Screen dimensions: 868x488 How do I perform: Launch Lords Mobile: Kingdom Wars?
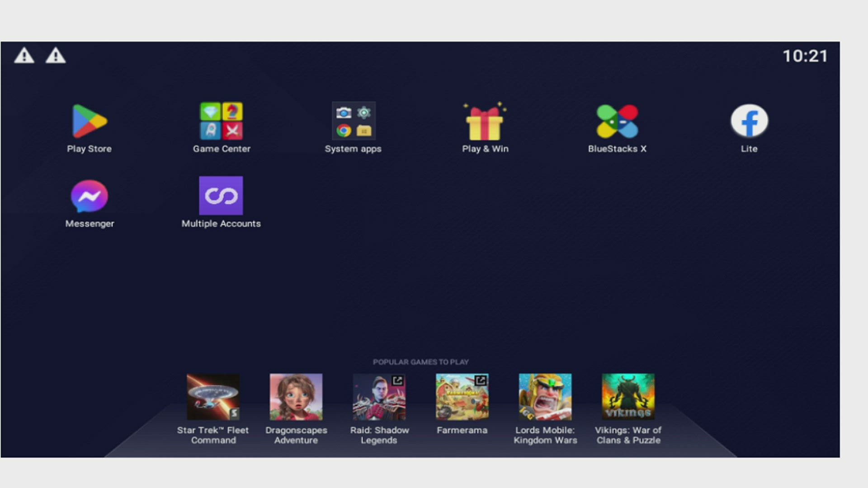(x=545, y=397)
